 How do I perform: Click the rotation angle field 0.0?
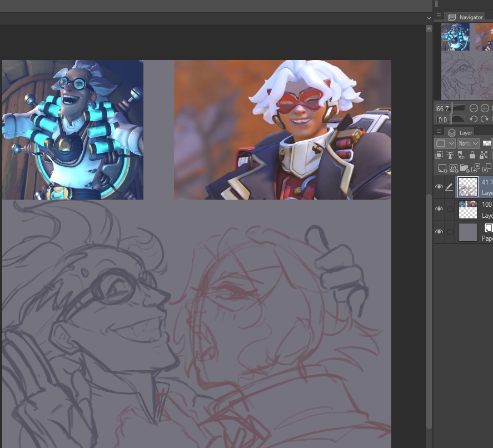(x=442, y=120)
